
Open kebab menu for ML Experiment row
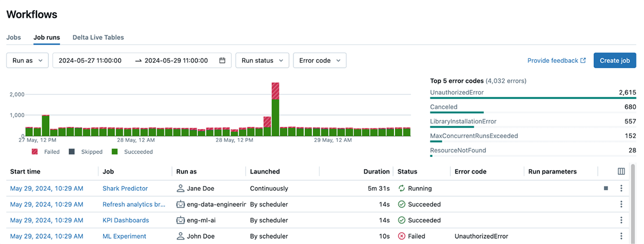(621, 236)
